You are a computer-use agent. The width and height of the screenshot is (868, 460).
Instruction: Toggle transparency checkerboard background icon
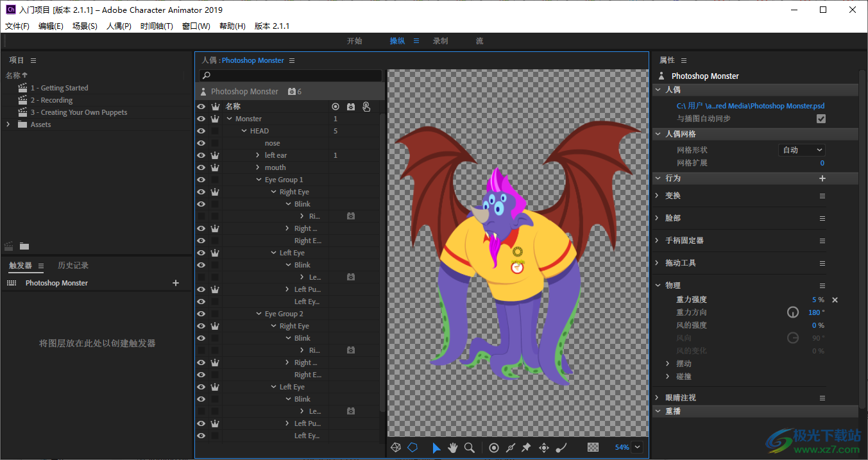[x=593, y=448]
